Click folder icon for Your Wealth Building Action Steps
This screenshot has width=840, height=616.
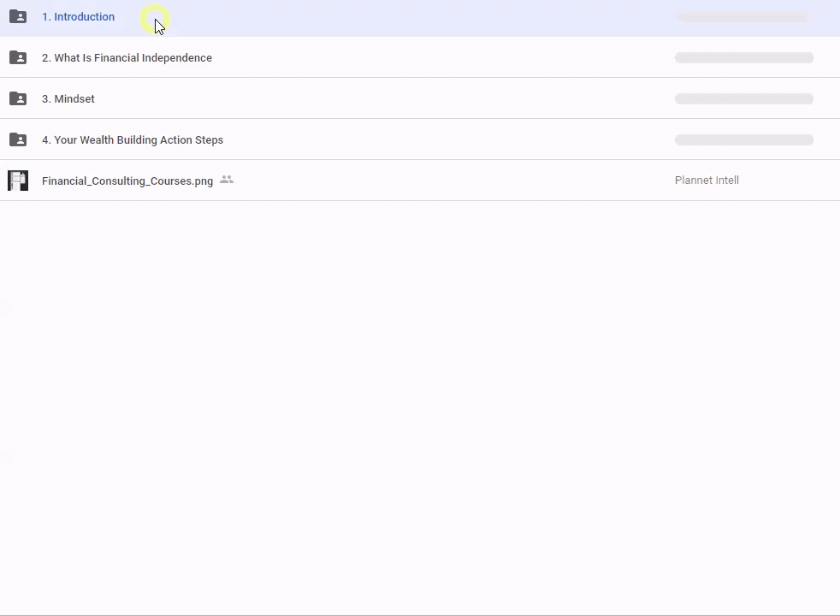click(18, 139)
